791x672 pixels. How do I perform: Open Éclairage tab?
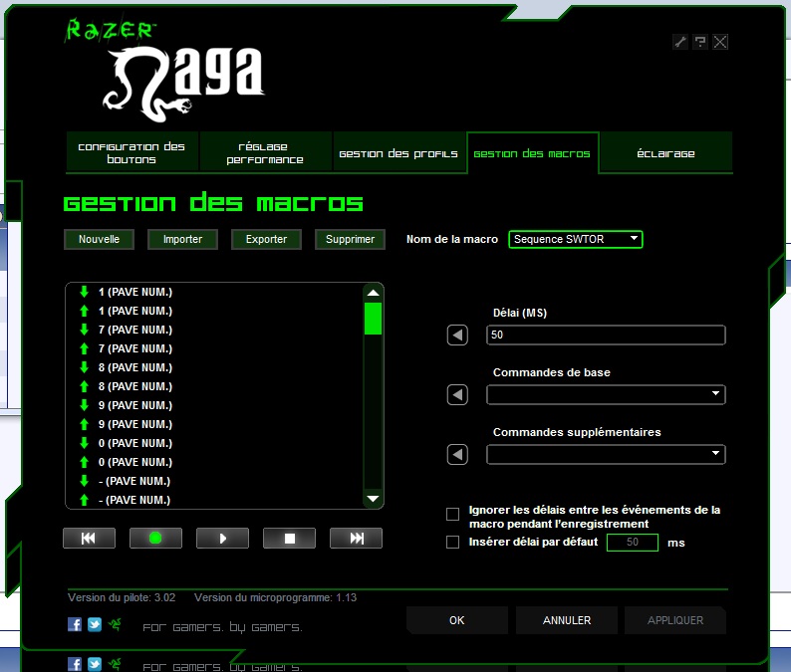point(665,152)
